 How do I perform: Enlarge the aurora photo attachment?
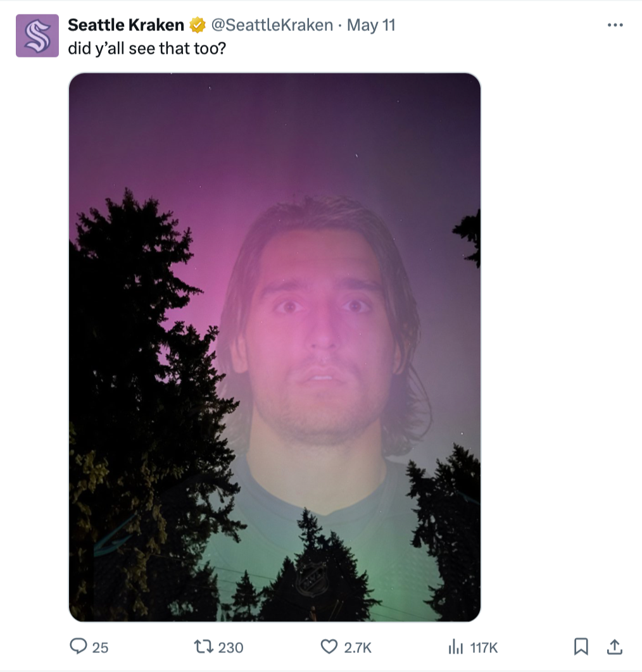(275, 347)
